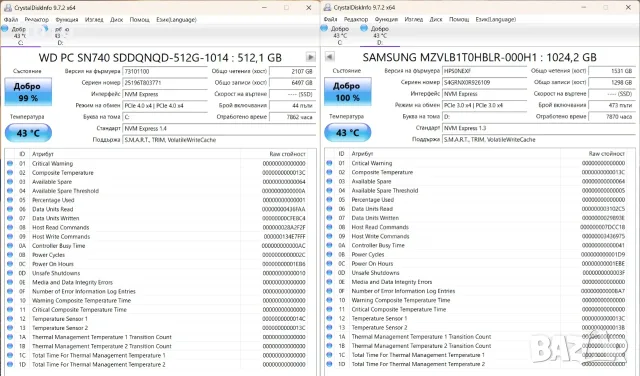This screenshot has width=640, height=376.
Task: Click status dot for Composite Temperature, left window
Action: (10, 172)
